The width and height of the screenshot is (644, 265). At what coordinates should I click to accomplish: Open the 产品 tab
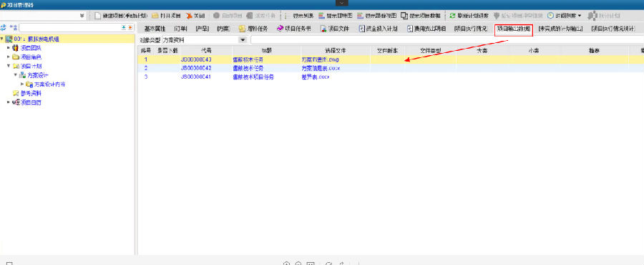pyautogui.click(x=202, y=29)
